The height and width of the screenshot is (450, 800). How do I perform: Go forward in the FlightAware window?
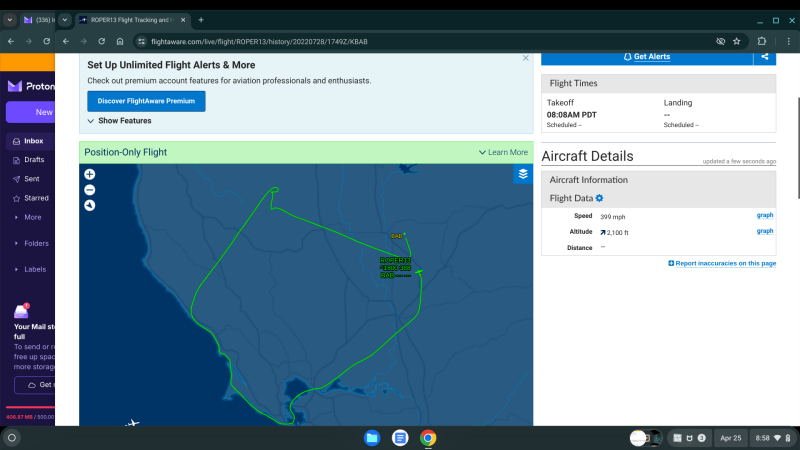84,41
